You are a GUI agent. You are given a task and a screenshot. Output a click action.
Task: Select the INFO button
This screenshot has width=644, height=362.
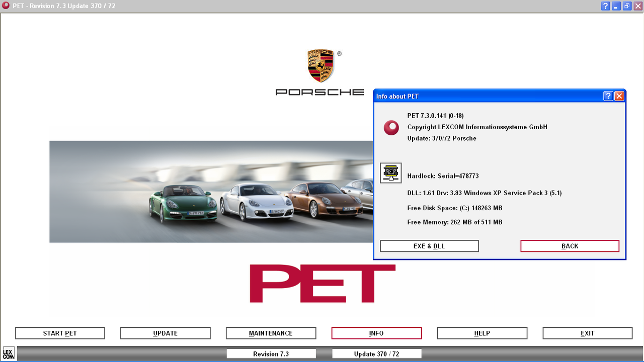[x=376, y=333]
